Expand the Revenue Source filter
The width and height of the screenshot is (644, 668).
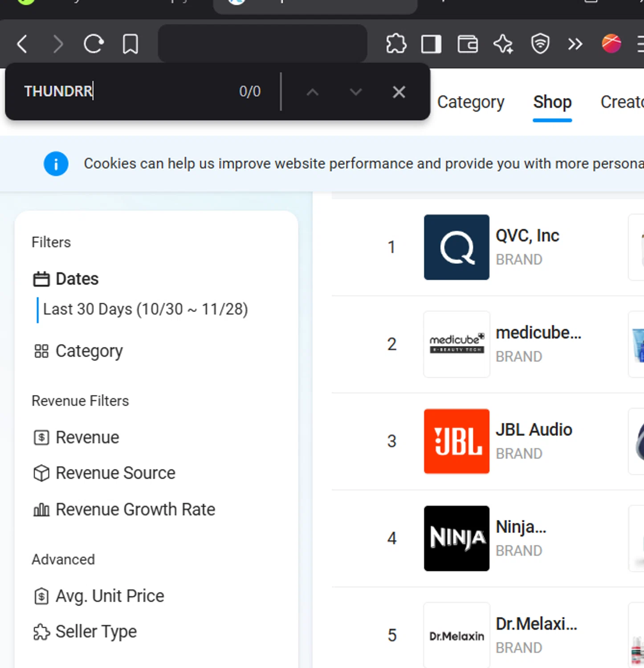[115, 473]
